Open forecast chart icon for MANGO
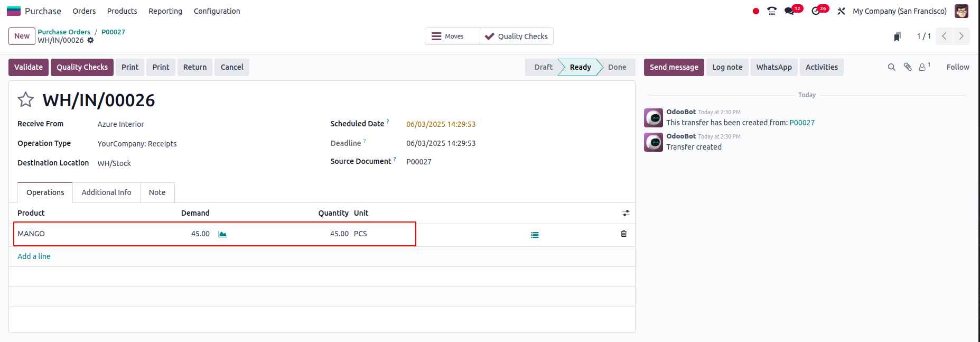Image resolution: width=980 pixels, height=342 pixels. [222, 234]
